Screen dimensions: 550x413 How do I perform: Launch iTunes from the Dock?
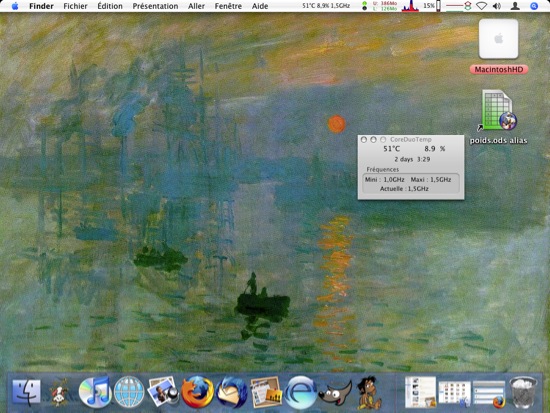[95, 392]
